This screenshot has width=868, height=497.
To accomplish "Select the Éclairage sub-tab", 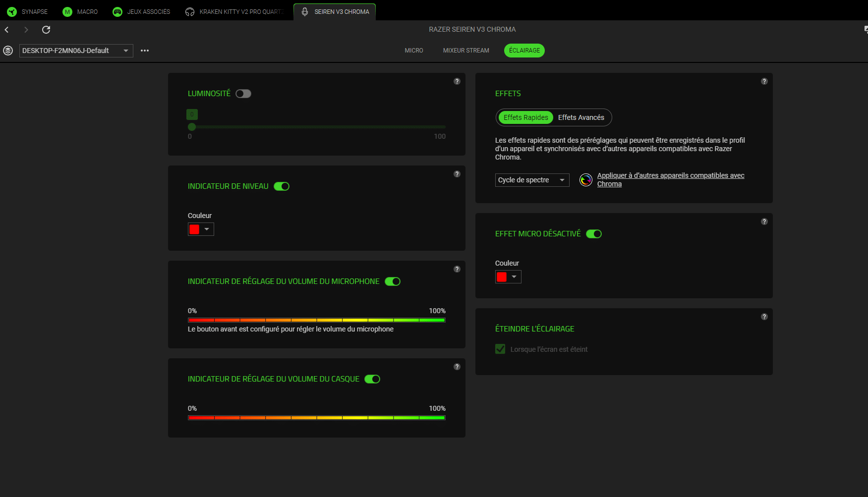I will pos(524,51).
